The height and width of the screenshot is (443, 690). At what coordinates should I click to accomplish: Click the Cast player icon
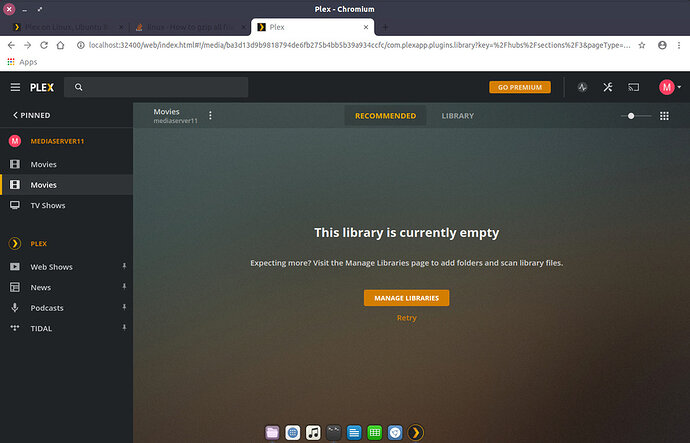[x=633, y=87]
